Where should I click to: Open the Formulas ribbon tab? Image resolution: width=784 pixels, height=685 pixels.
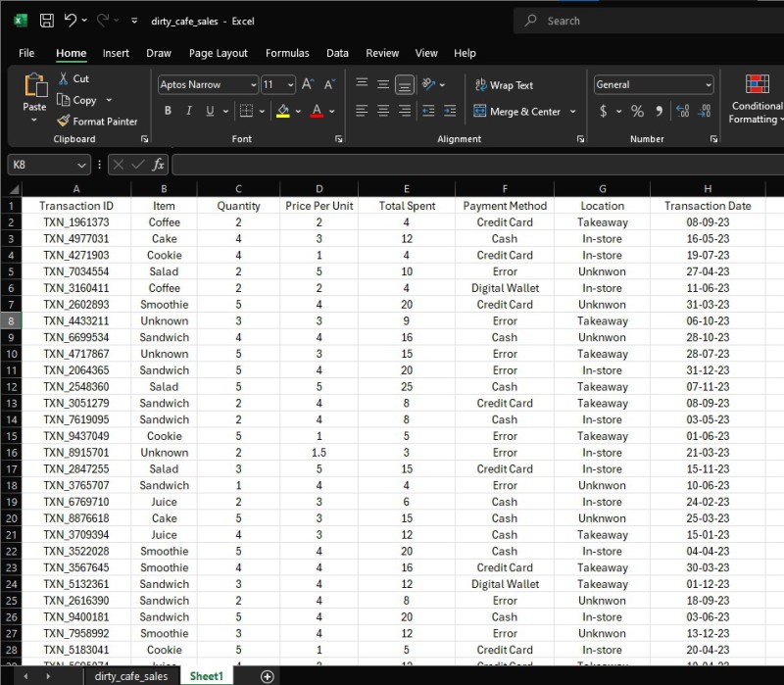coord(287,53)
